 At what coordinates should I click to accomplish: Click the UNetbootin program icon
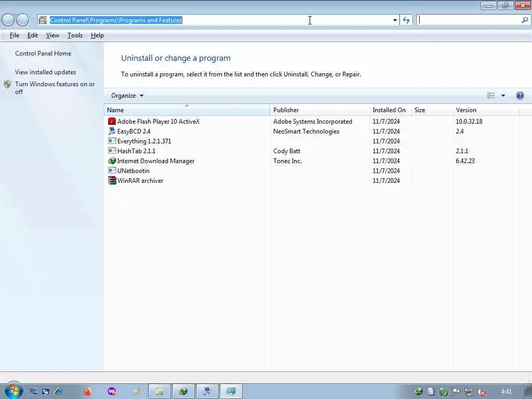point(112,170)
